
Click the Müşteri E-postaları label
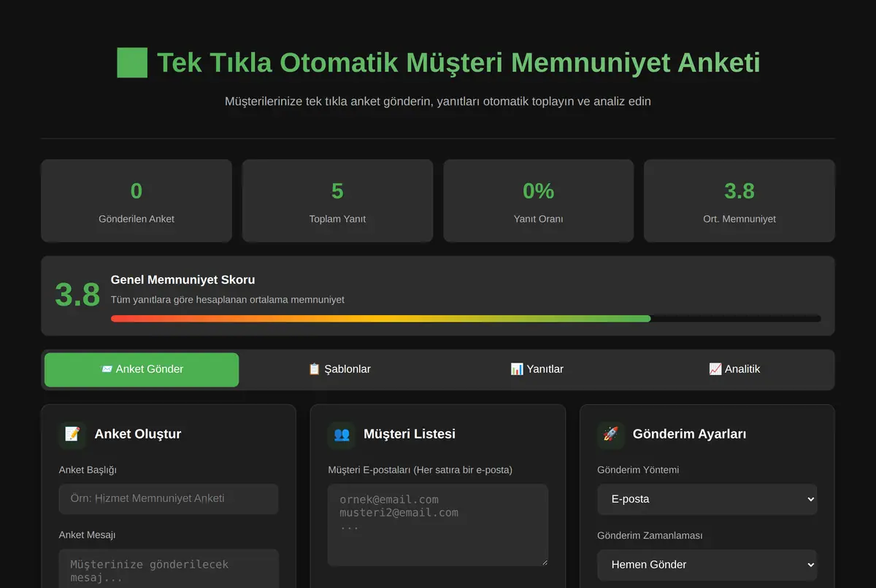pyautogui.click(x=420, y=470)
